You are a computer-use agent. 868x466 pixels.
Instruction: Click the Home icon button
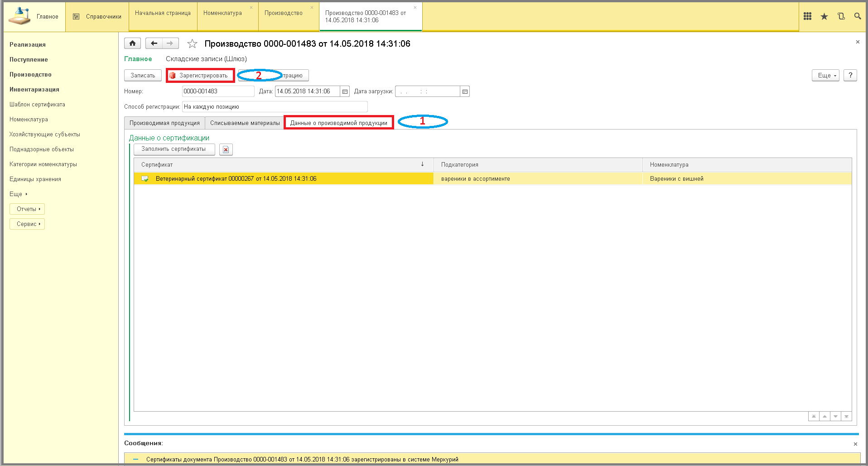[132, 43]
